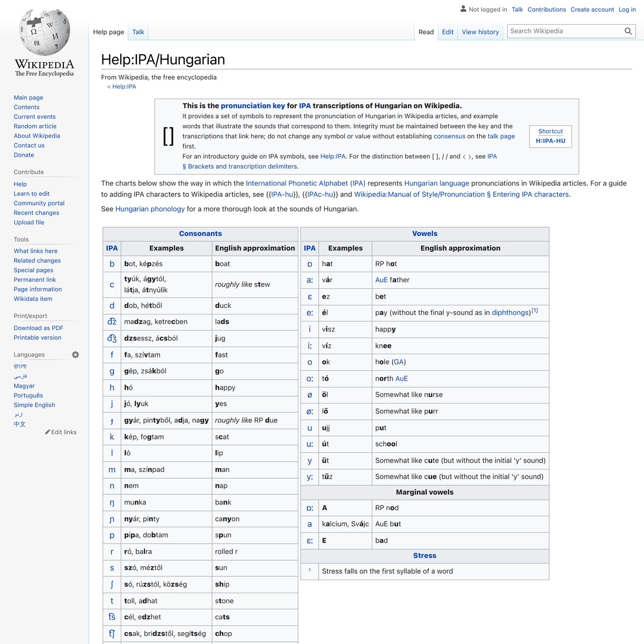Switch to the Talk tab
Screen dimensions: 644x644
pos(138,32)
